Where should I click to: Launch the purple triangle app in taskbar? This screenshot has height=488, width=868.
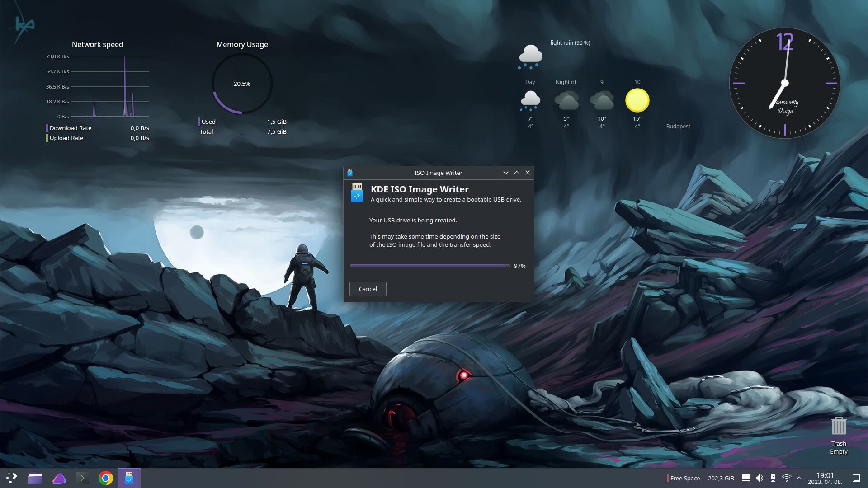[x=59, y=478]
